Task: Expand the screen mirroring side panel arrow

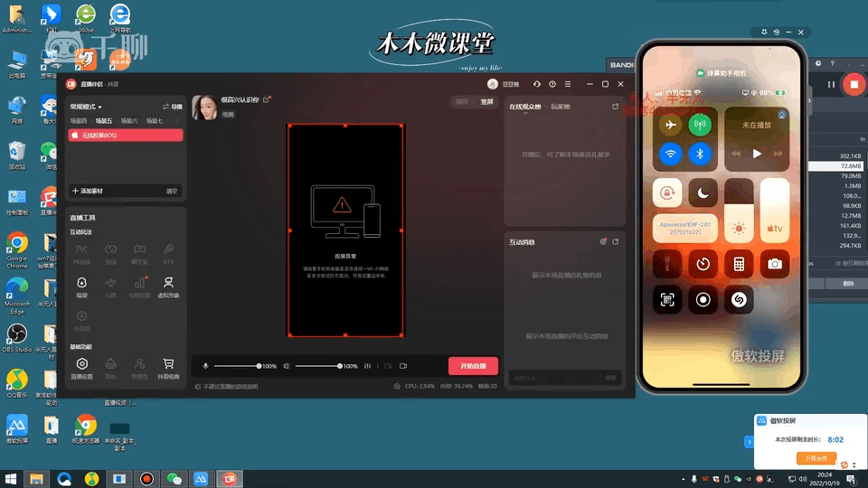Action: tap(809, 100)
